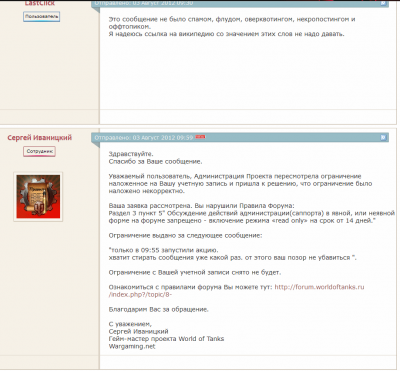400x371 pixels.
Task: Click the Пользователь group badge
Action: (x=41, y=17)
